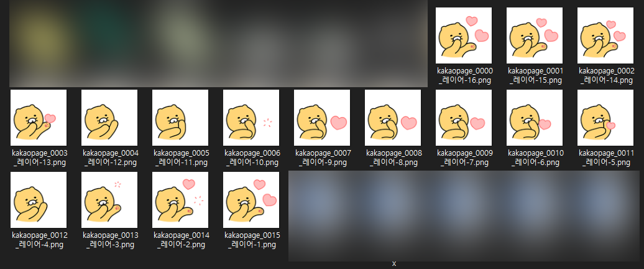Select the kakaopage_0012 레이어-4 thumbnail
644x269 pixels.
pos(39,200)
